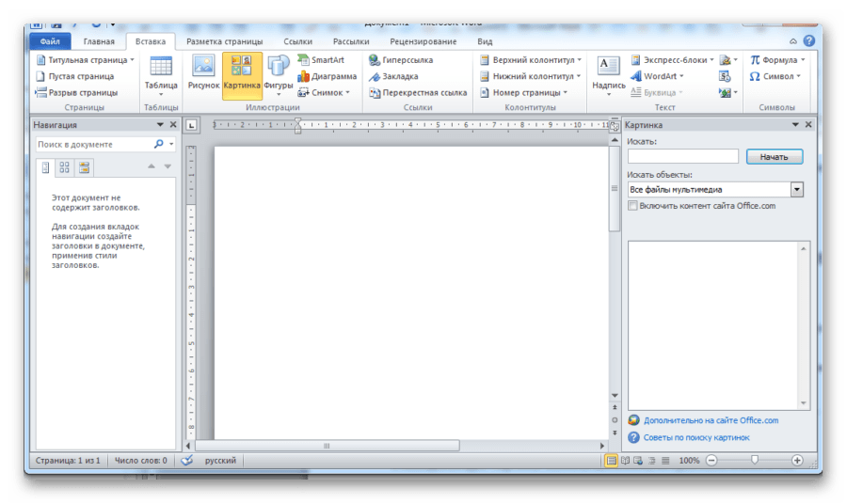Image resolution: width=847 pixels, height=504 pixels.
Task: Click the zoom slider in status bar
Action: click(x=753, y=461)
